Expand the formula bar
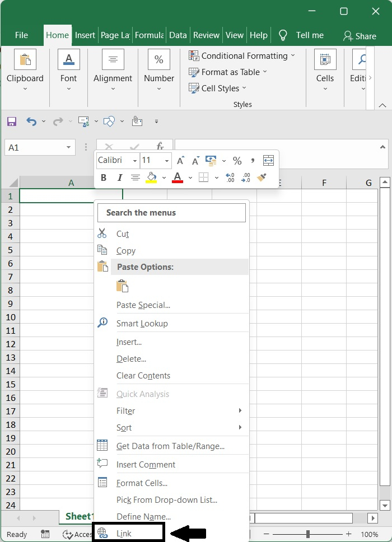Image resolution: width=392 pixels, height=542 pixels. coord(382,147)
